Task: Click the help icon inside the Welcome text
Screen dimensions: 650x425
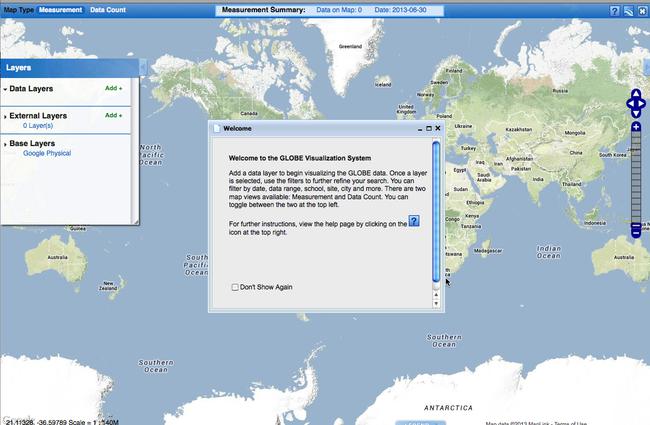Action: coord(413,221)
